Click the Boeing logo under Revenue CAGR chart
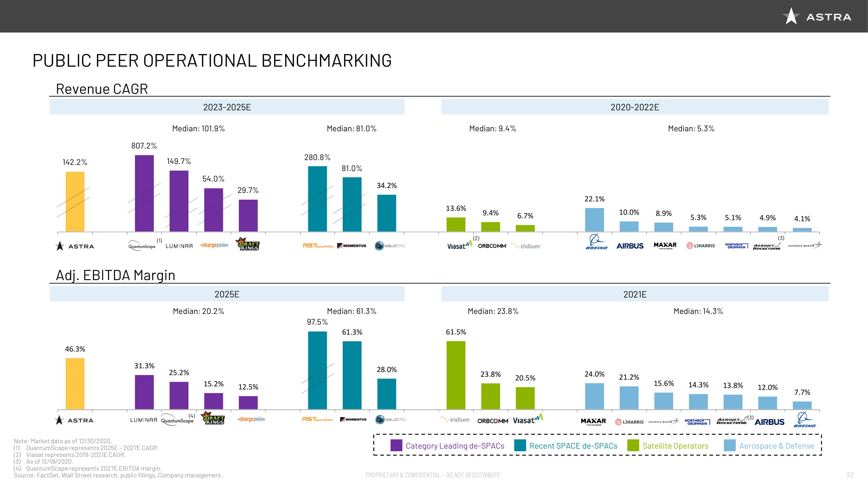Viewport: 868px width, 488px height. pos(596,242)
